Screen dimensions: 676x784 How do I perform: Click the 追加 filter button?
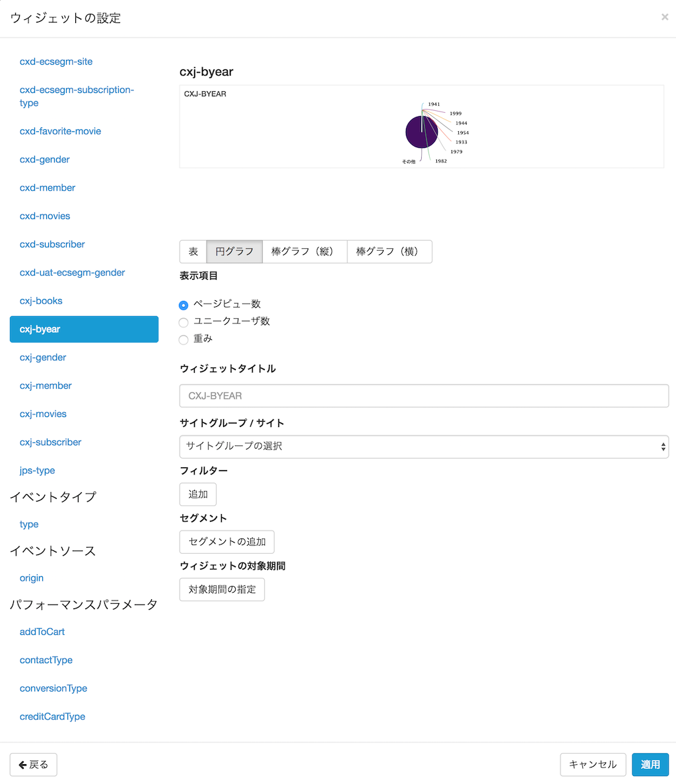(x=198, y=494)
